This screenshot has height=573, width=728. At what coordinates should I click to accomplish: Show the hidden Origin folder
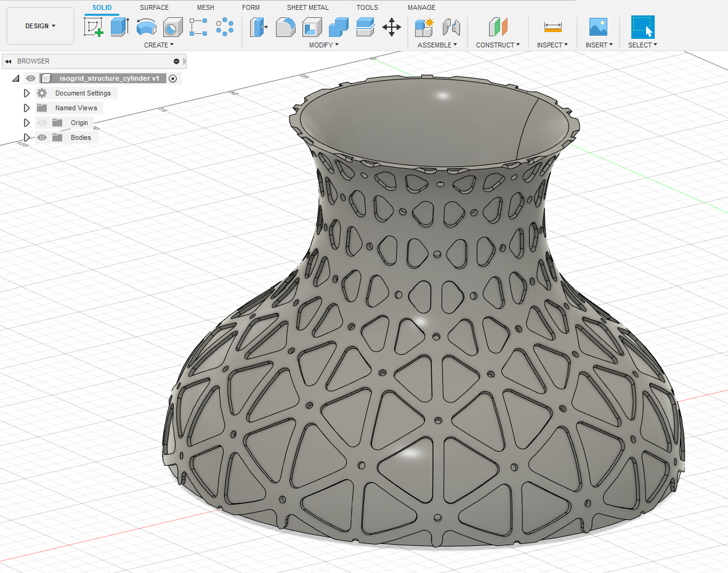pyautogui.click(x=42, y=123)
